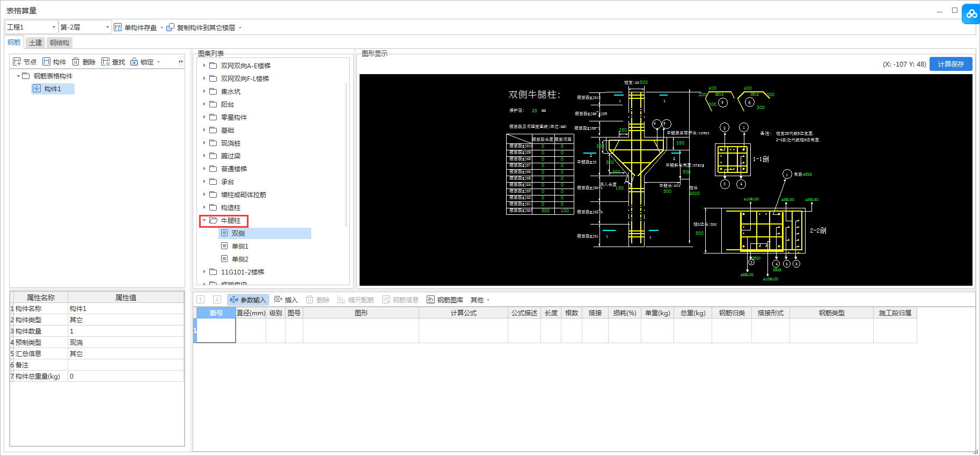Click the 施工段归属 column header
980x456 pixels.
895,313
